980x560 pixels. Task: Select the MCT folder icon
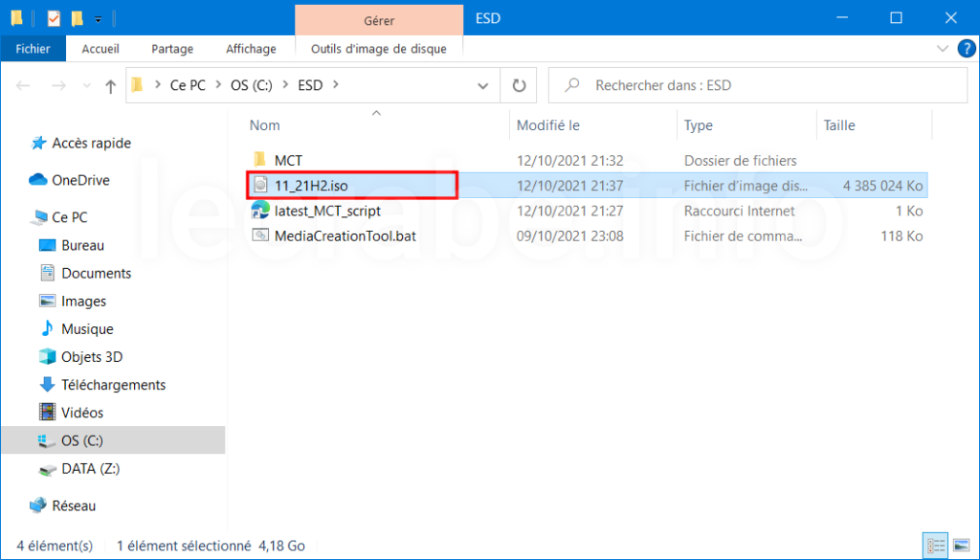click(260, 160)
